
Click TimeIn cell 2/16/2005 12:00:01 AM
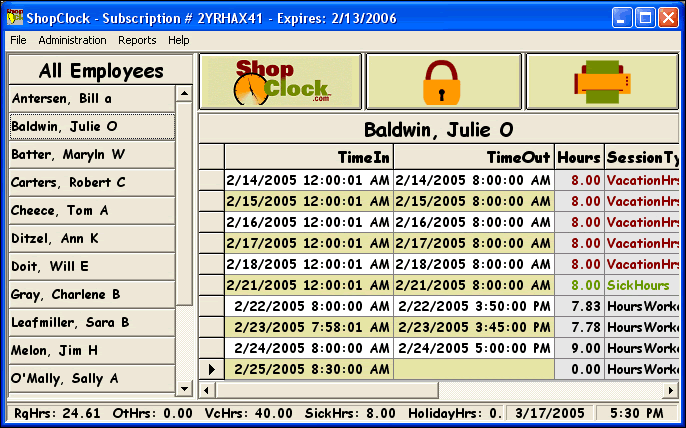click(x=309, y=222)
